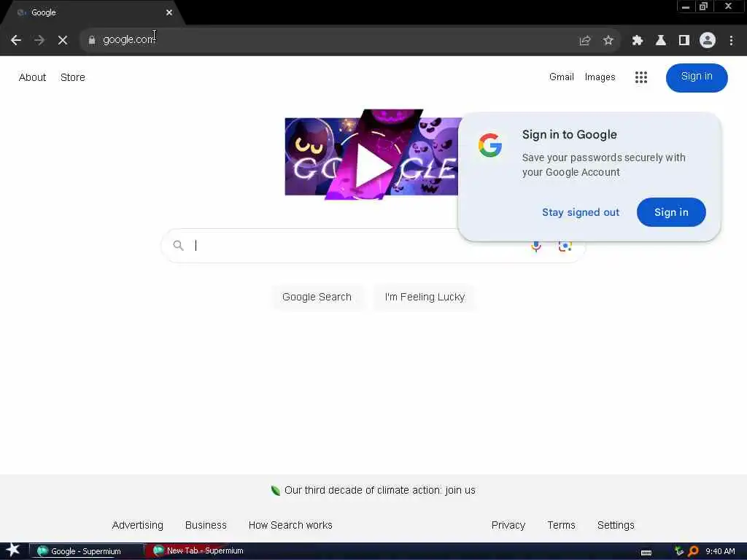Switch to Google - Supermium taskbar window
Screen dimensions: 747x560
click(86, 551)
